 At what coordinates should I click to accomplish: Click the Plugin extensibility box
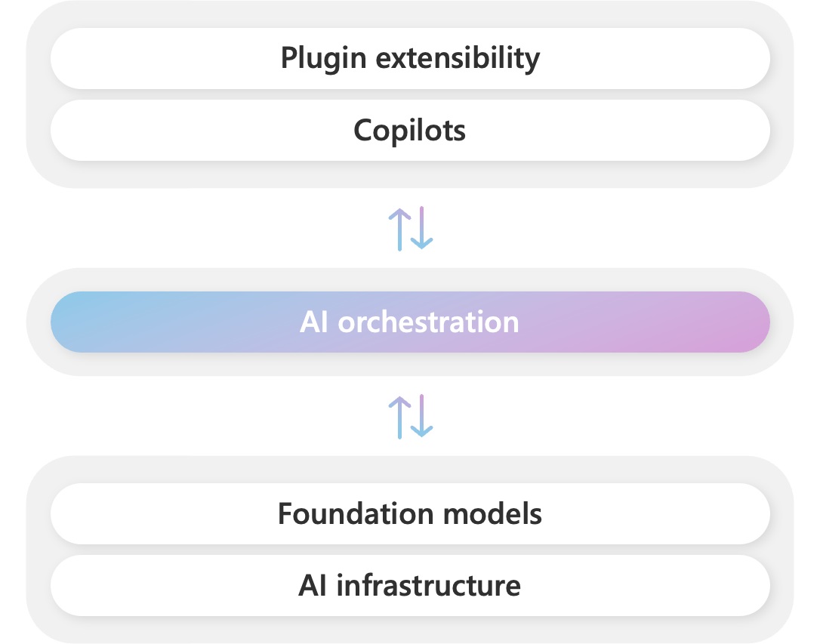410,58
